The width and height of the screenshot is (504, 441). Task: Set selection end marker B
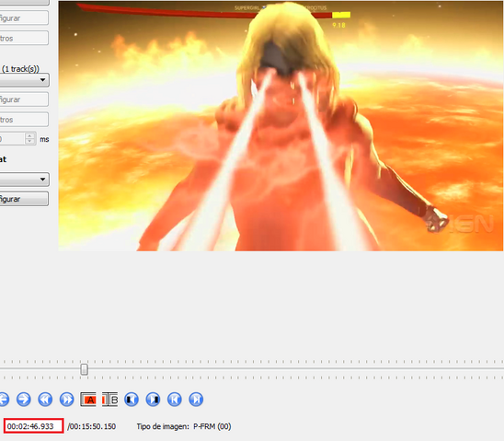pos(109,400)
